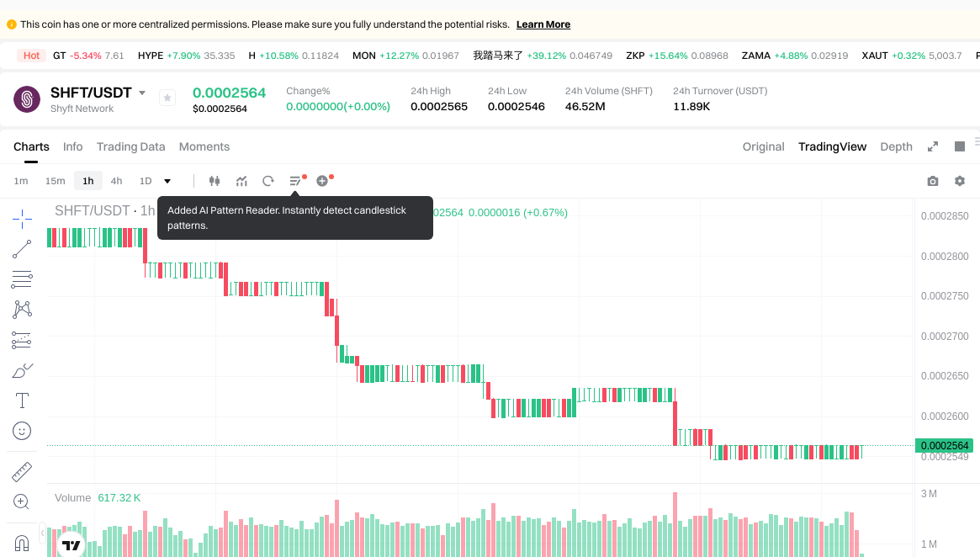Select the crosshair cursor tool
The width and height of the screenshot is (980, 557).
22,220
